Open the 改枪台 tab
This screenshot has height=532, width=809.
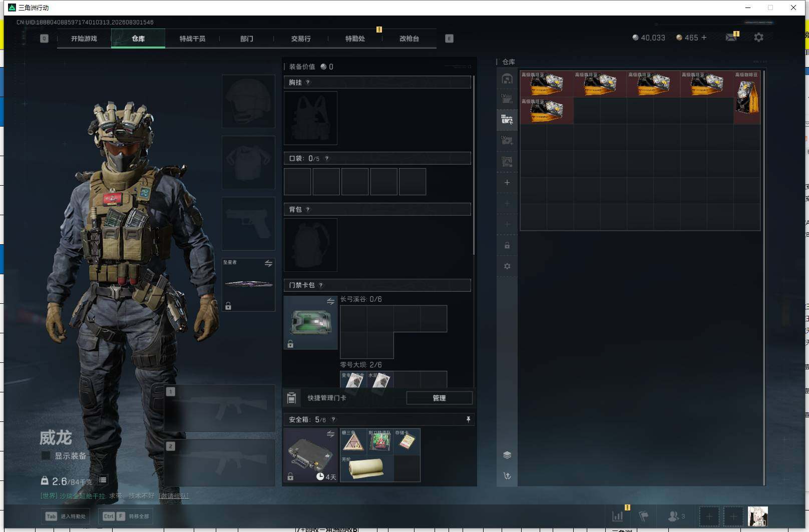pyautogui.click(x=409, y=39)
